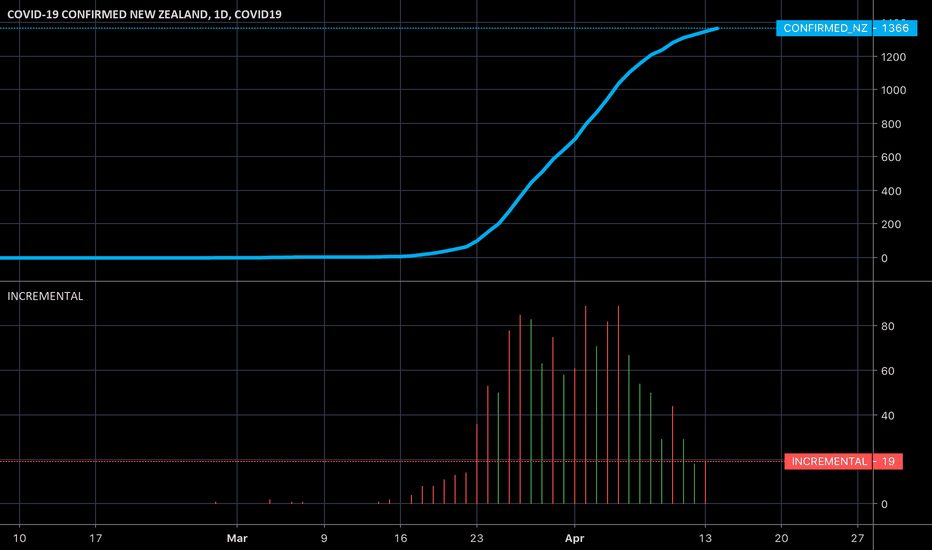Click the blue CONFIRMED_NZ 1366 price label
Viewport: 932px width, 550px height.
[846, 28]
